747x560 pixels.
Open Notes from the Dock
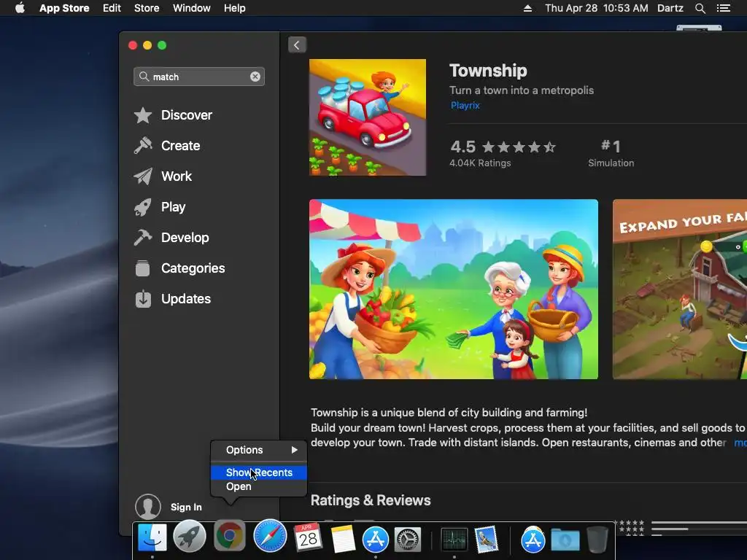pos(343,539)
